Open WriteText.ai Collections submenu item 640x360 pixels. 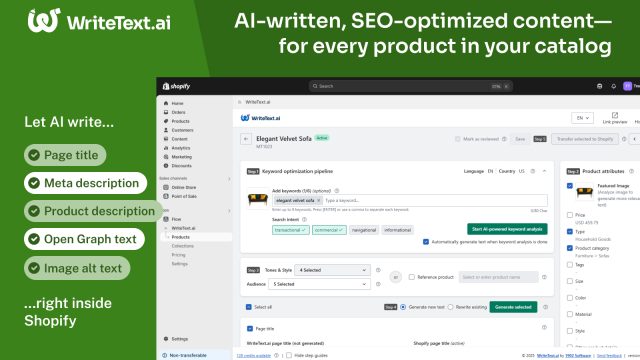point(182,246)
